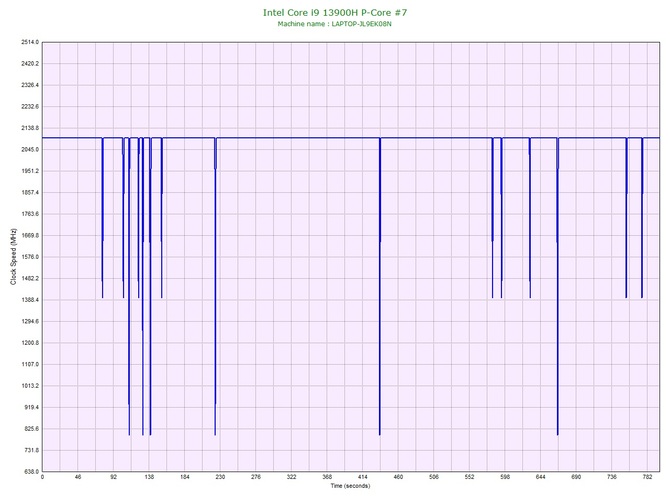Select the 1576.0 y-axis value
The height and width of the screenshot is (503, 670).
(30, 257)
